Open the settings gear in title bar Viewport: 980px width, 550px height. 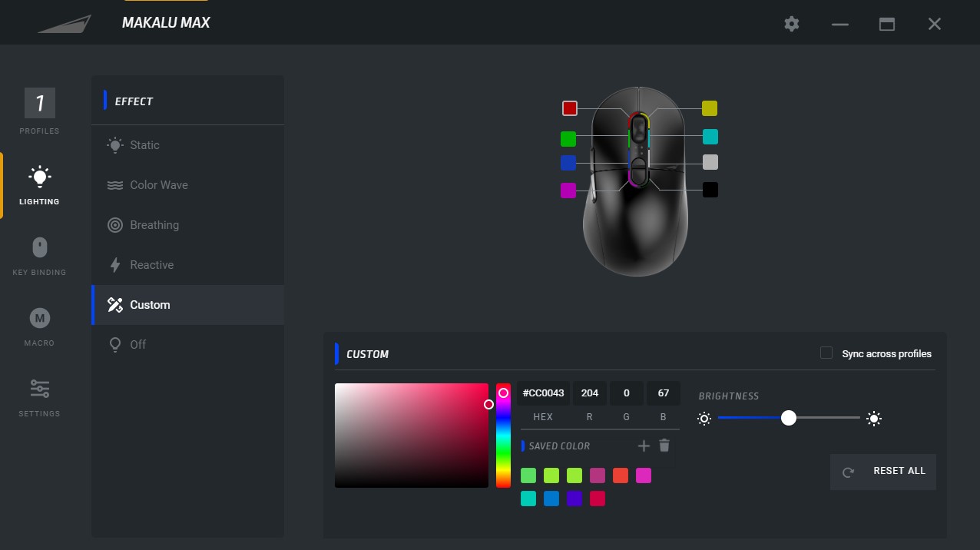(792, 24)
